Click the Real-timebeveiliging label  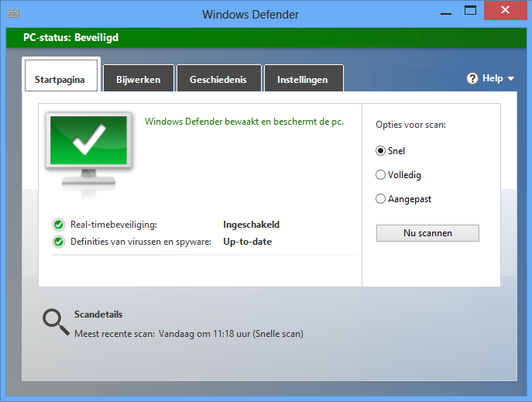pyautogui.click(x=114, y=225)
